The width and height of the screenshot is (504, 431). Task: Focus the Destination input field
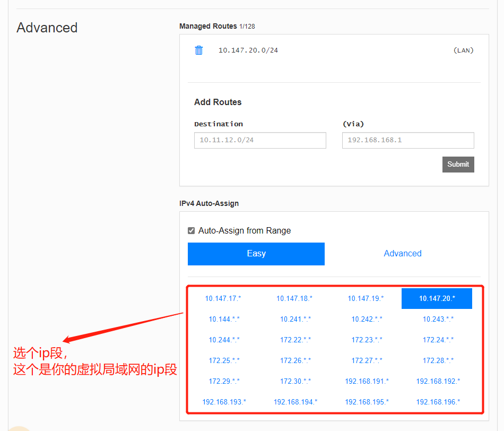tap(260, 140)
